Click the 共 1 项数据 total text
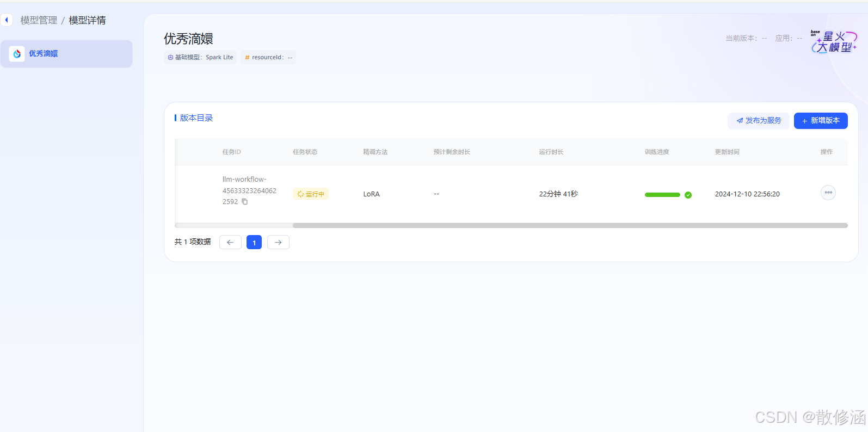 [193, 242]
